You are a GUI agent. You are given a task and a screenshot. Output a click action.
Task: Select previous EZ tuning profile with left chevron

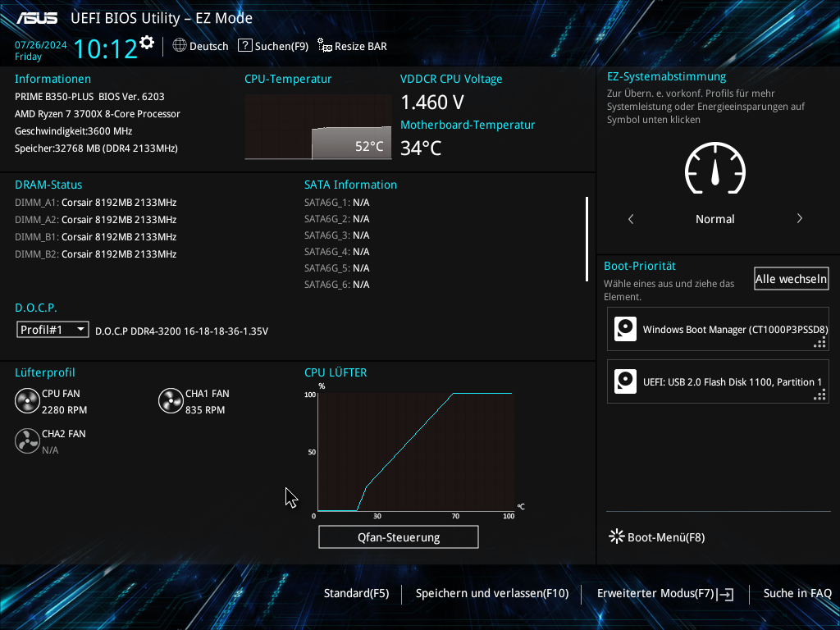tap(631, 218)
